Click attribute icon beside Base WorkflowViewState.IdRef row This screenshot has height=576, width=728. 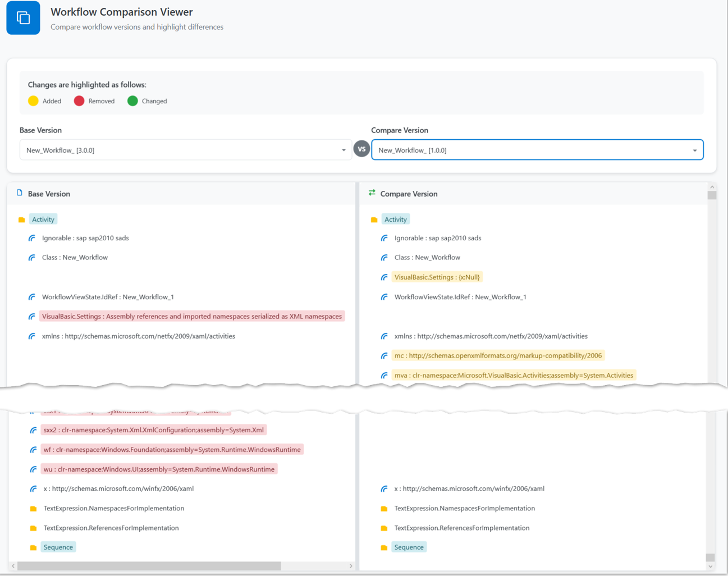point(32,297)
